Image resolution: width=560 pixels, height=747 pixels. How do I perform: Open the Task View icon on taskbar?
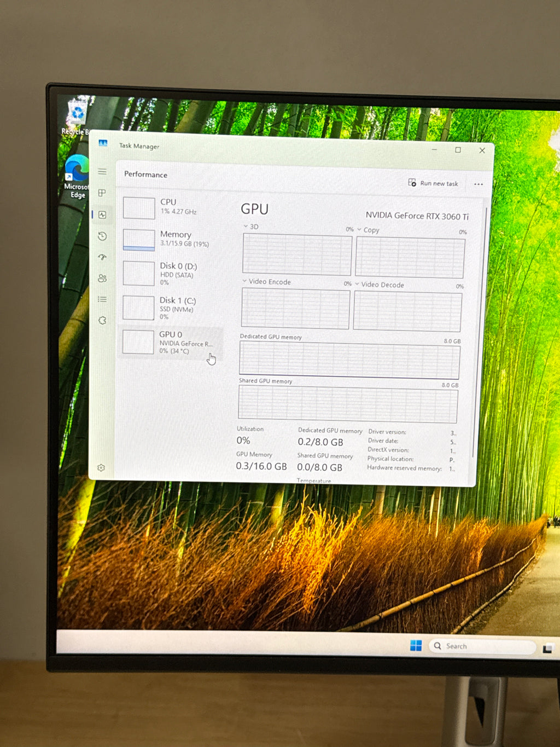[x=547, y=648]
